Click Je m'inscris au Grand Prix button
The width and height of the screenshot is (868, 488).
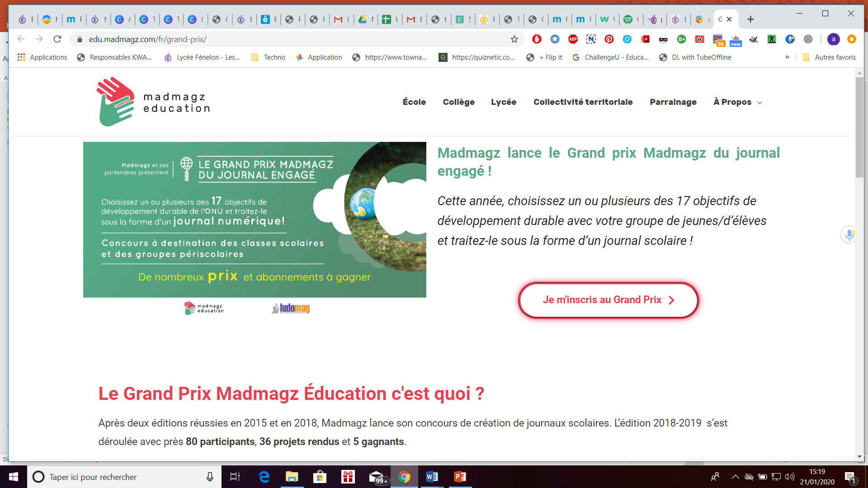[x=608, y=300]
